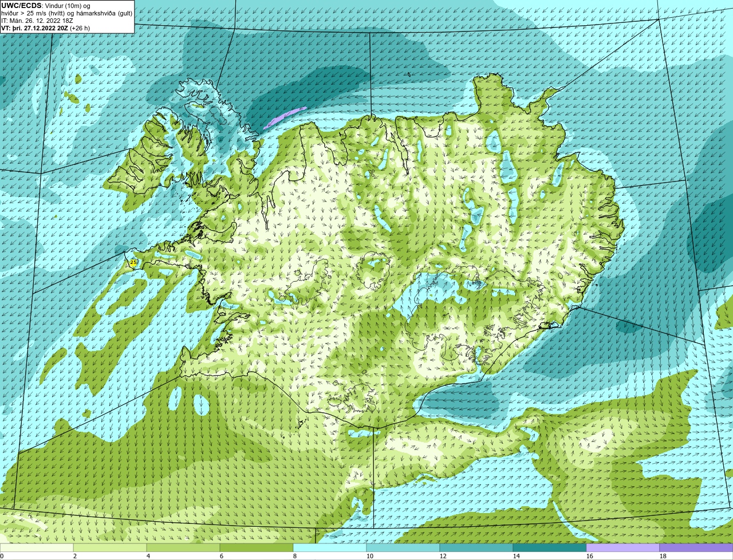733x560 pixels.
Task: Select the 10–12 m/s turquoise legend swatch
Action: [403, 547]
